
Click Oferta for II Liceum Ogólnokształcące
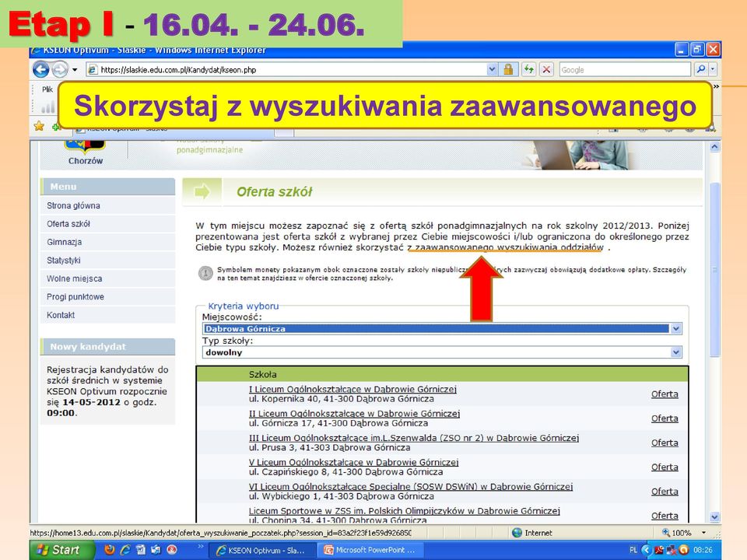pos(665,418)
